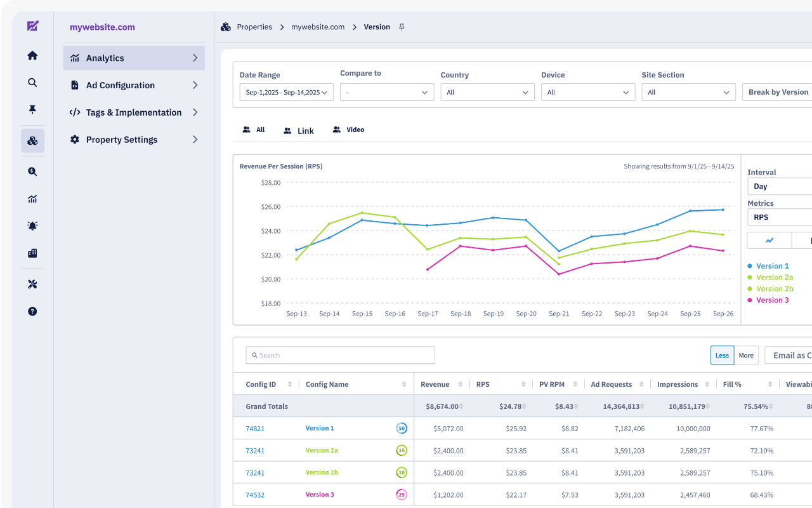The height and width of the screenshot is (508, 812).
Task: Open the help question mark icon
Action: click(32, 311)
